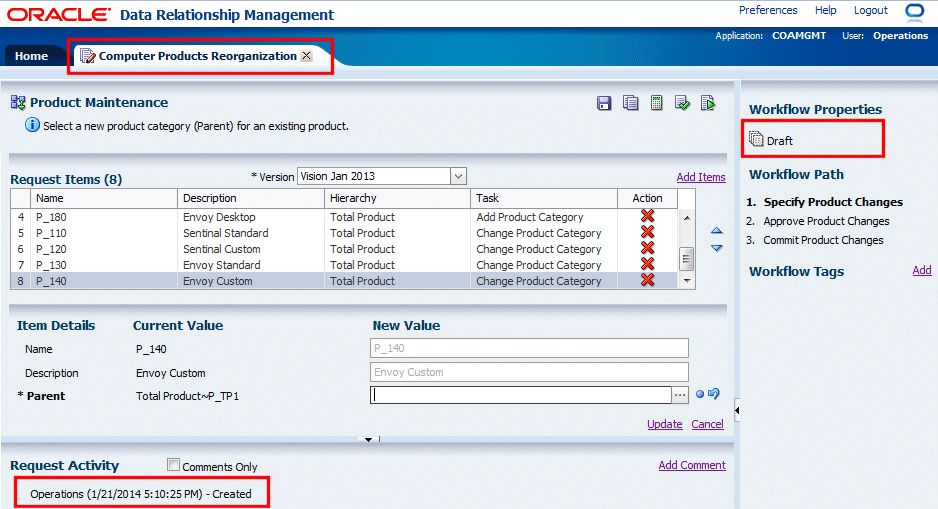Click current parent value Total Product~P_TP1
Image resolution: width=938 pixels, height=509 pixels.
point(187,396)
